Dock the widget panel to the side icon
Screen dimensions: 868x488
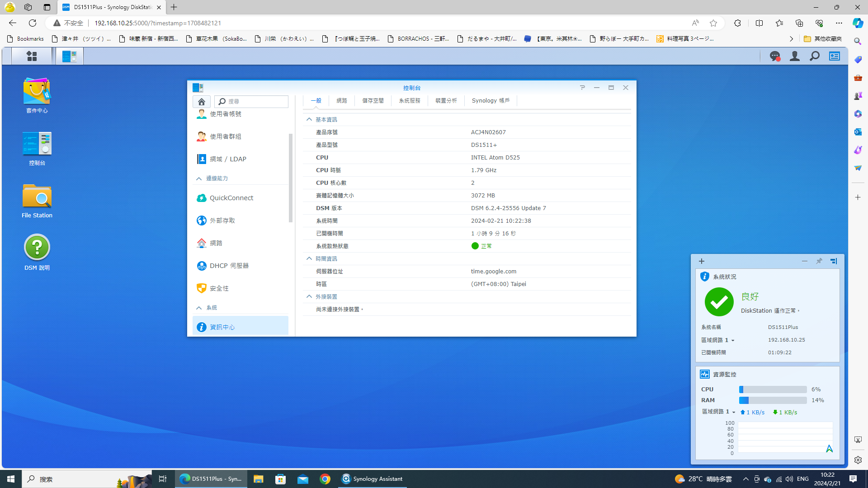click(834, 261)
